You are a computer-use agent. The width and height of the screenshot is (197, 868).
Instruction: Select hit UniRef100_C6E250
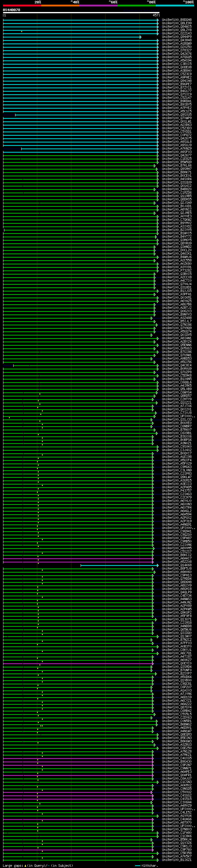pyautogui.click(x=176, y=748)
